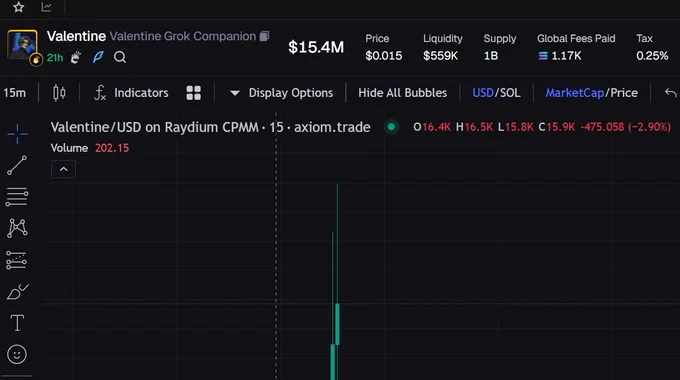The width and height of the screenshot is (680, 380).
Task: Collapse the chart legend with chevron
Action: click(63, 169)
